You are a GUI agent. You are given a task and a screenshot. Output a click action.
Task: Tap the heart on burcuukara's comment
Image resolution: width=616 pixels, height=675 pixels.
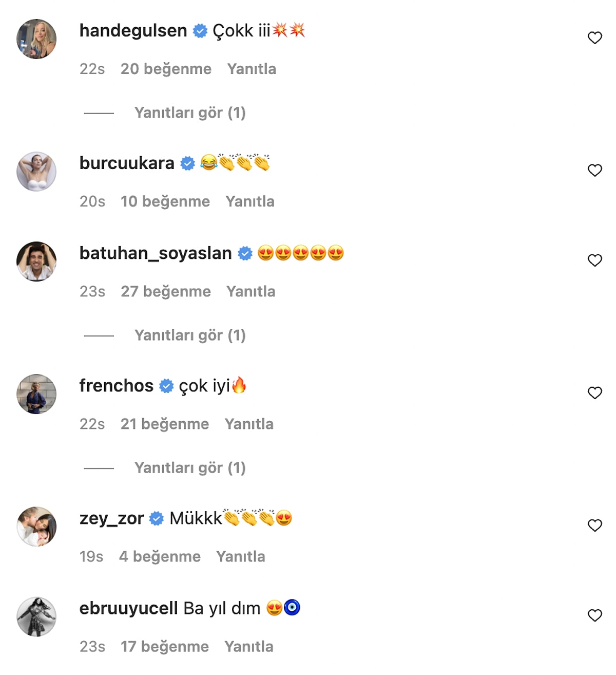point(594,171)
